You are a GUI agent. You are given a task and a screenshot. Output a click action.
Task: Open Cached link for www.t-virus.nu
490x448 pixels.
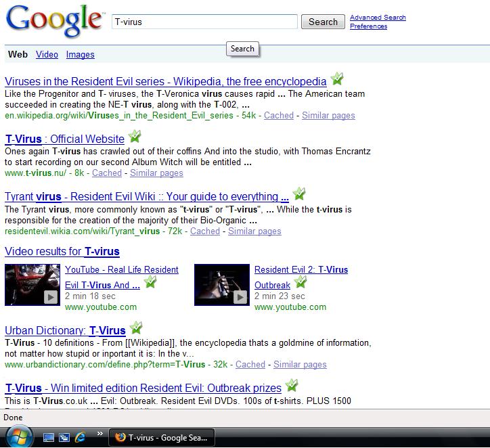[107, 173]
